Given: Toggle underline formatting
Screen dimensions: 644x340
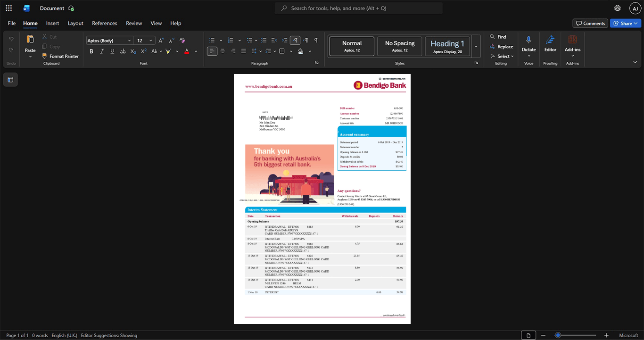Looking at the screenshot, I should (x=112, y=51).
